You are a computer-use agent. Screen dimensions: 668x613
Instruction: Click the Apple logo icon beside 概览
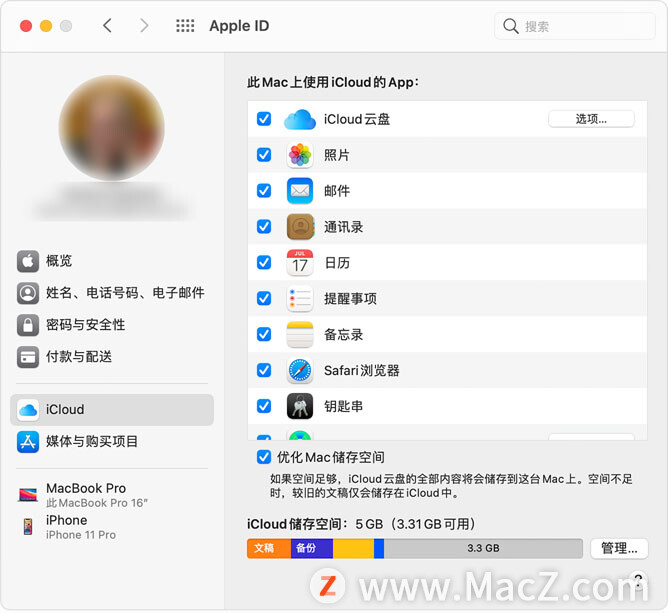point(28,261)
